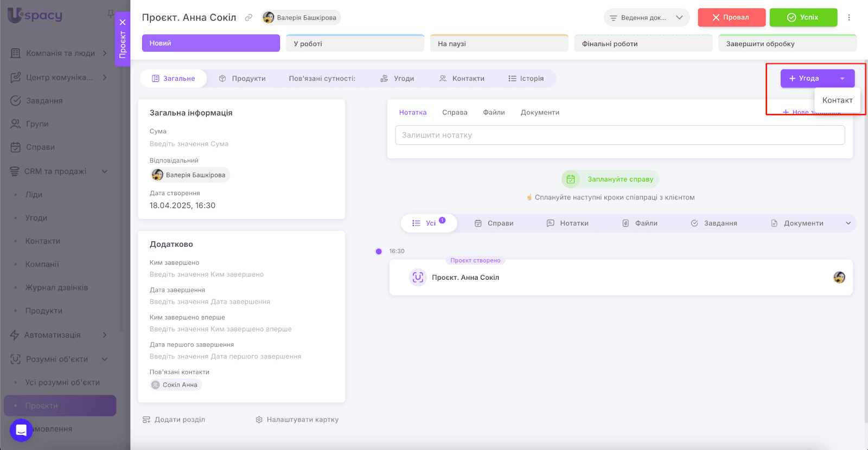Screen dimensions: 868x450
Task: Click Заплануйте справу link
Action: click(x=620, y=179)
